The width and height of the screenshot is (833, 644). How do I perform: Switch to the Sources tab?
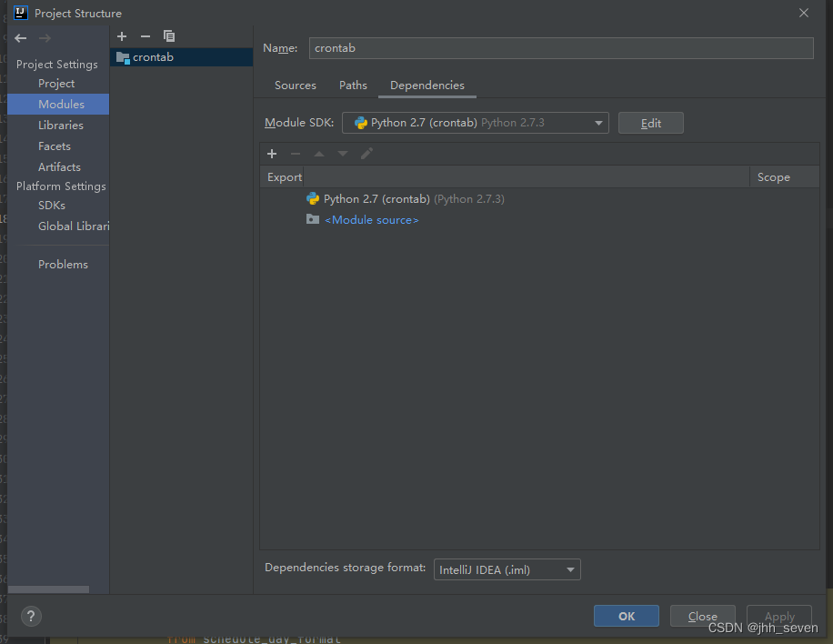295,85
